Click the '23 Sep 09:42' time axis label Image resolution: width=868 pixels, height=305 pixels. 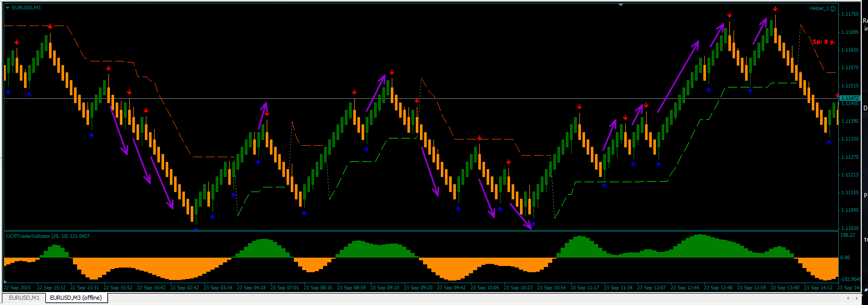click(x=452, y=288)
